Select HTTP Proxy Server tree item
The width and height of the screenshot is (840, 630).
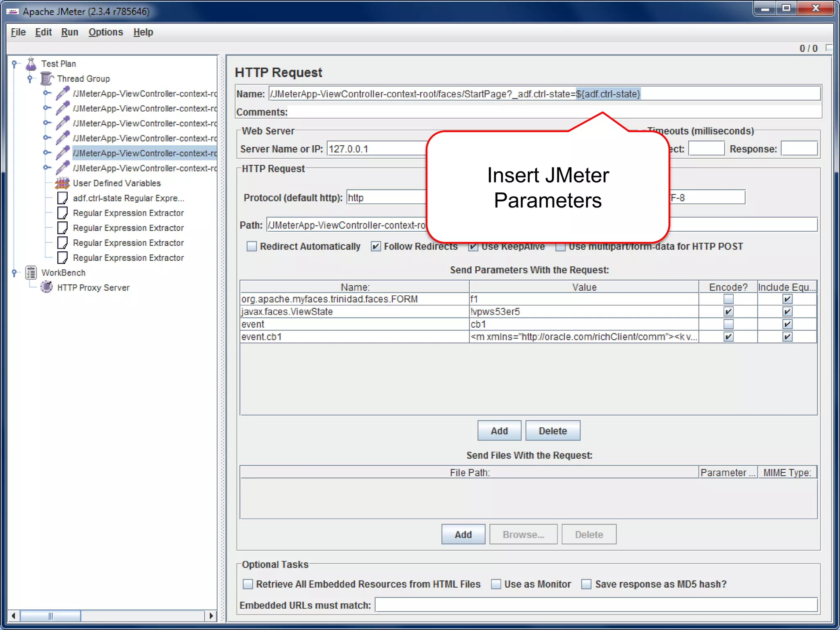(x=93, y=288)
